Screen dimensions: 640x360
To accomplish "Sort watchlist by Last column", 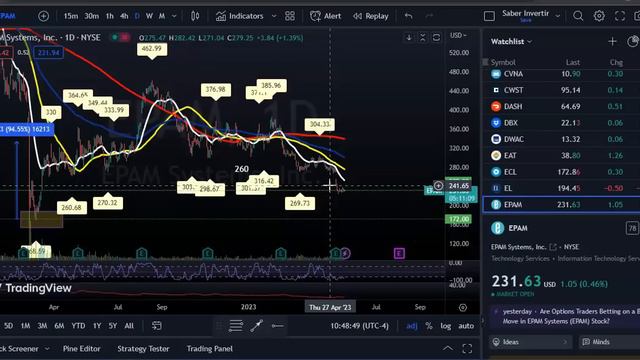I will [573, 62].
